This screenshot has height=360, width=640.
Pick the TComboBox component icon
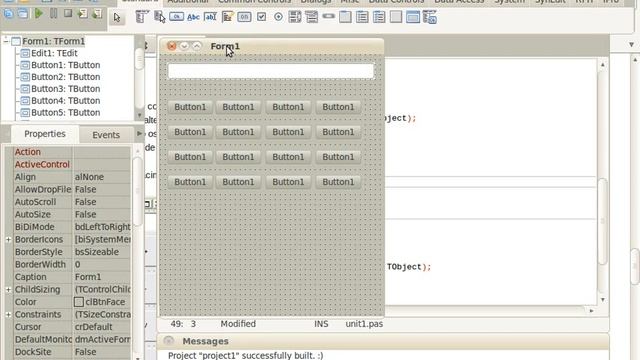[312, 17]
